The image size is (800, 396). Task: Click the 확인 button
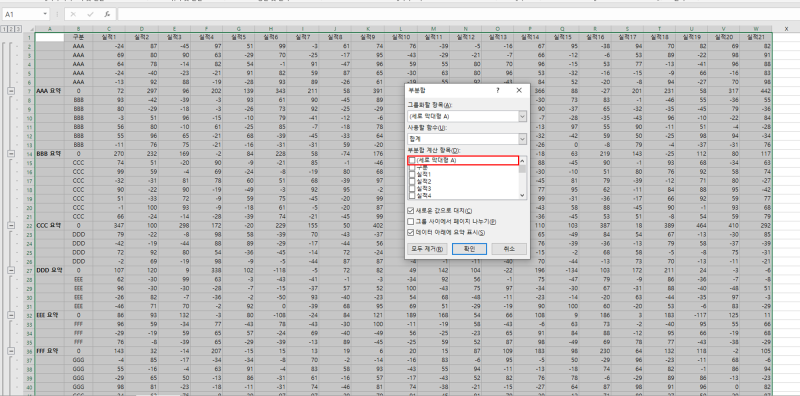[x=469, y=249]
